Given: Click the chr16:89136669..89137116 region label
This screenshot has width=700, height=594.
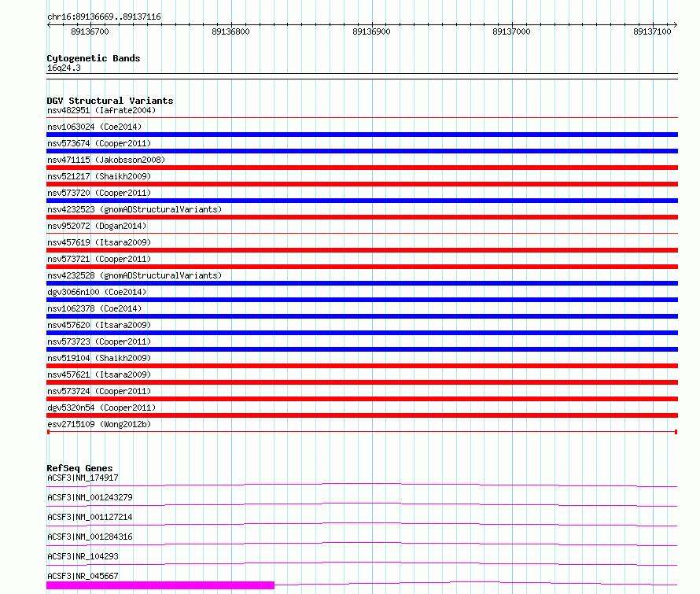Looking at the screenshot, I should click(x=104, y=17).
